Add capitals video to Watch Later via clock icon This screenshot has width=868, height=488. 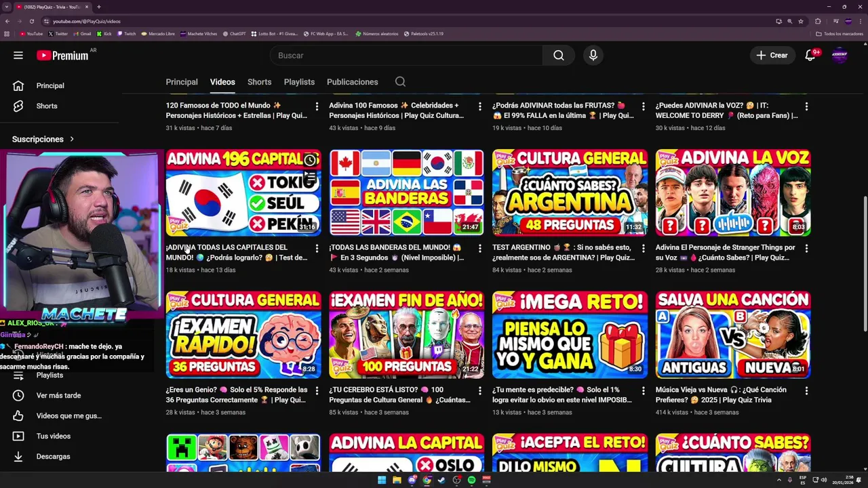[309, 161]
